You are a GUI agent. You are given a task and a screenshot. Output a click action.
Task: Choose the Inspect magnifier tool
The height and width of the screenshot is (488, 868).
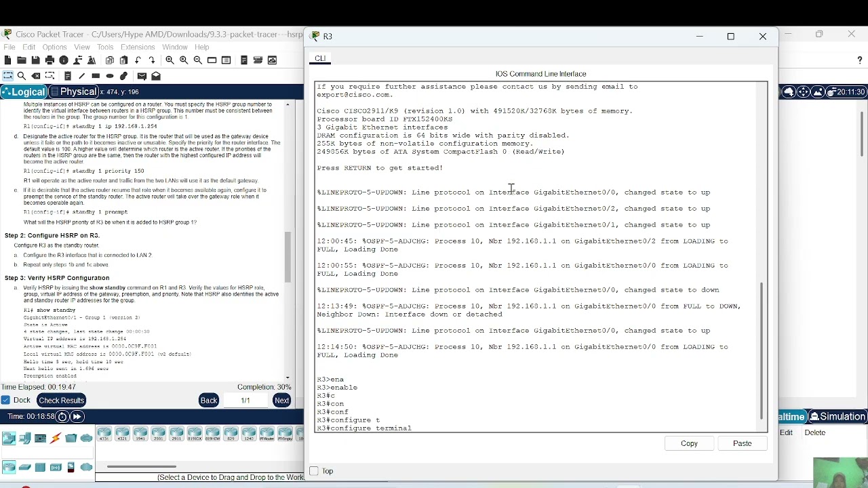click(x=22, y=76)
